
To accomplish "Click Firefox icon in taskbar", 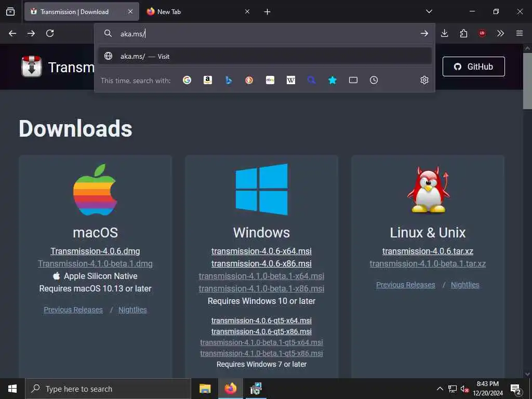I will pos(230,389).
